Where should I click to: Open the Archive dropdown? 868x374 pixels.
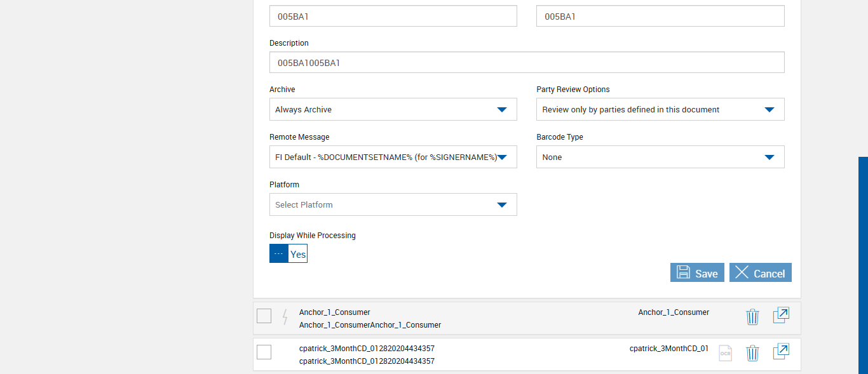coord(393,109)
